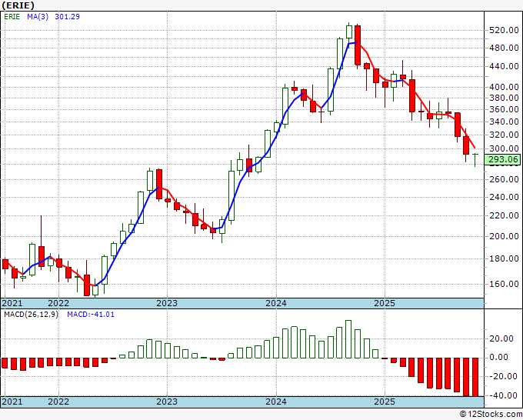Click the 320.00 price axis label

(x=504, y=135)
